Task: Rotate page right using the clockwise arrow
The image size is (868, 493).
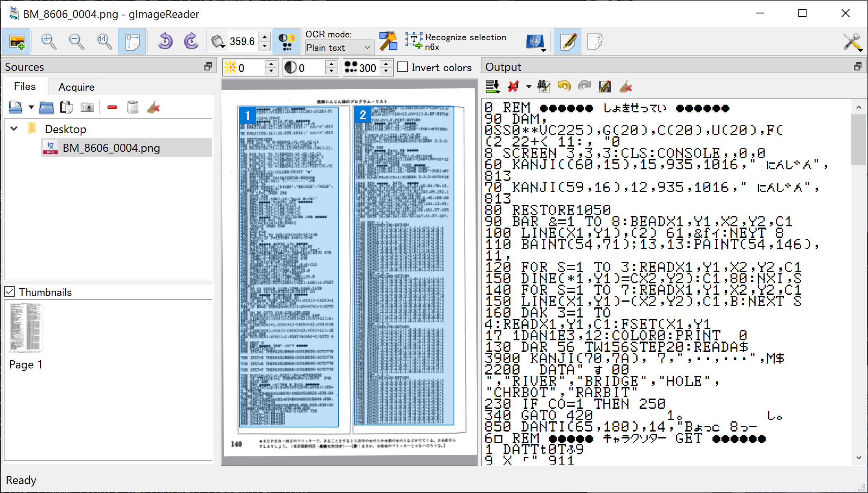Action: click(x=191, y=42)
